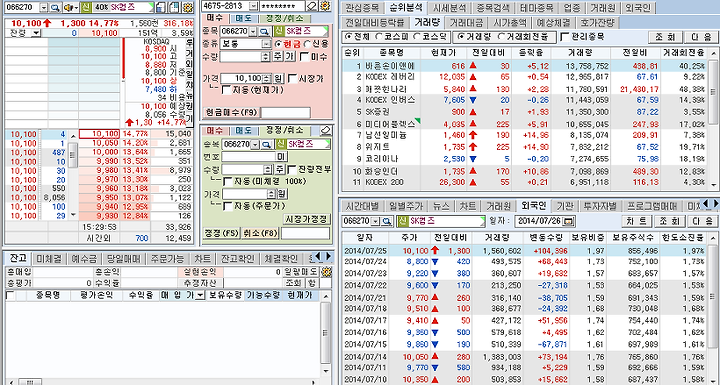
Task: Select the 코스닥 radio button
Action: click(417, 36)
